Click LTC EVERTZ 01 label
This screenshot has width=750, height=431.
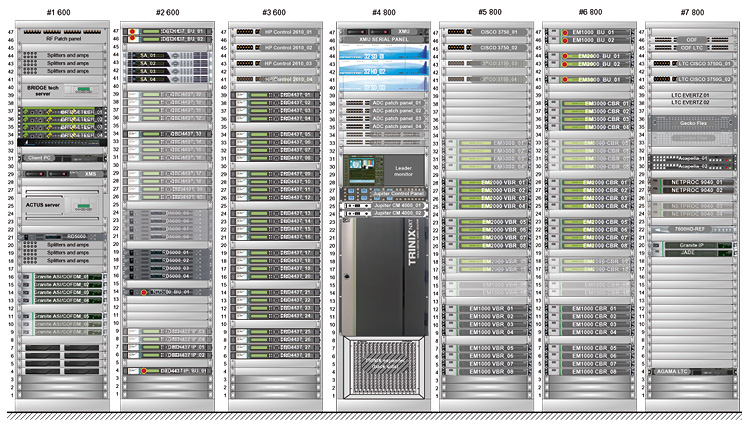point(690,95)
